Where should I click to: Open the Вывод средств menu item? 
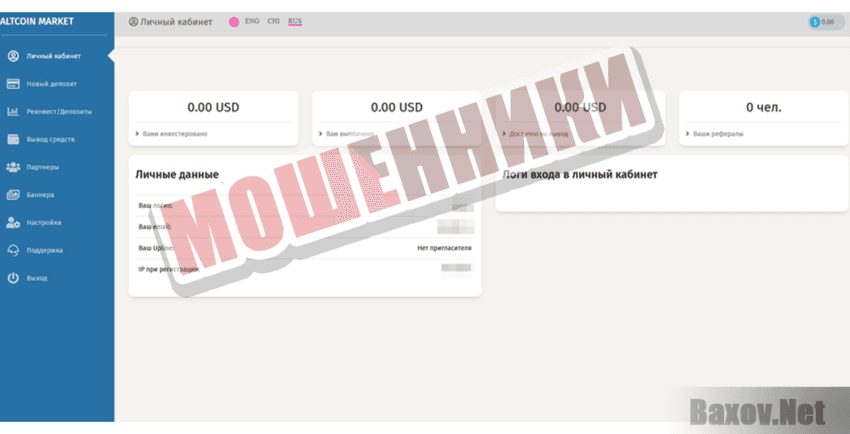(x=50, y=139)
